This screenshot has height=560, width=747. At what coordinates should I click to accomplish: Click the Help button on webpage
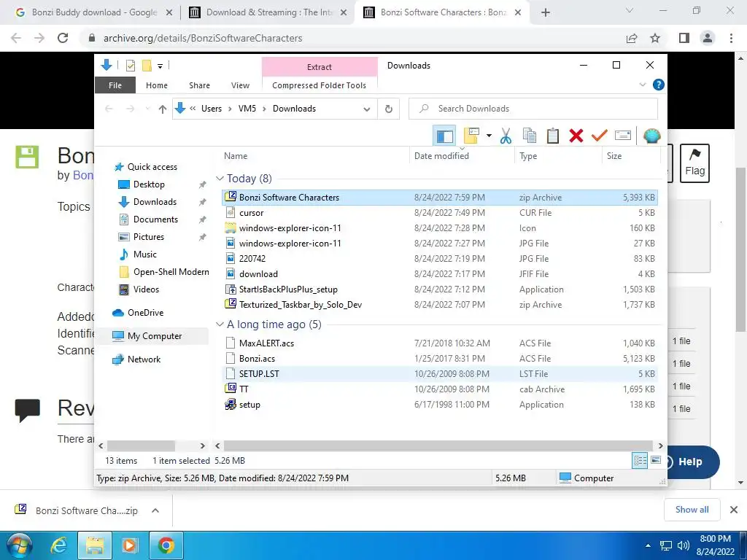point(692,462)
